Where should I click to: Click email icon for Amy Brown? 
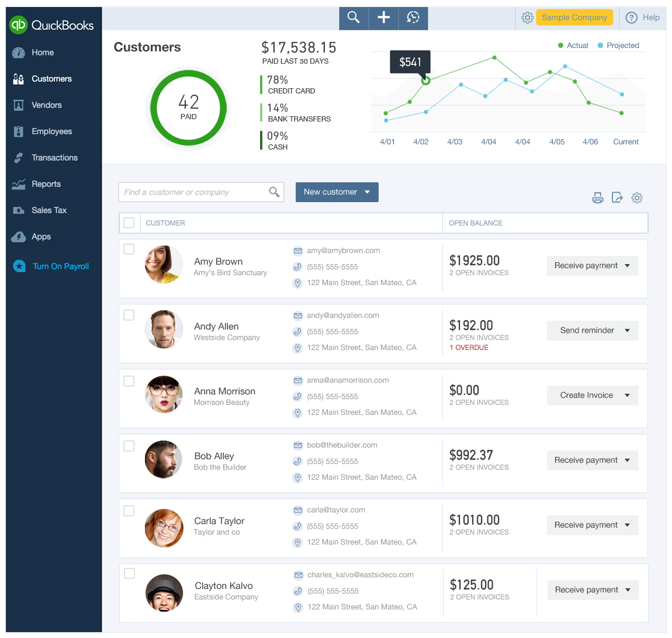coord(297,251)
